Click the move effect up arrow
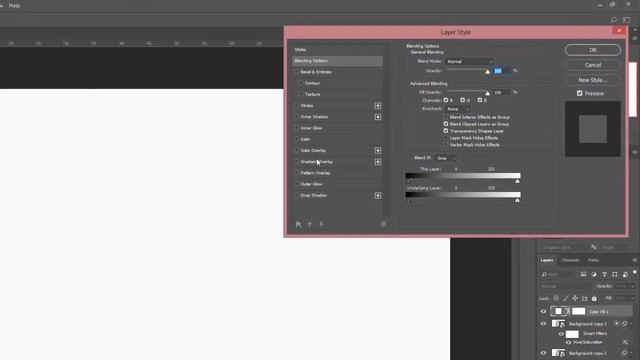 point(310,224)
